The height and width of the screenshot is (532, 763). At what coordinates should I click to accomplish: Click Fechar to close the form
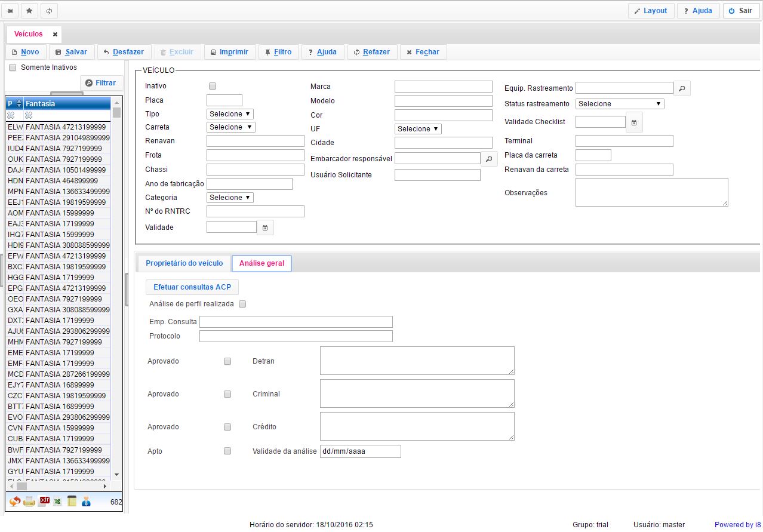(423, 52)
